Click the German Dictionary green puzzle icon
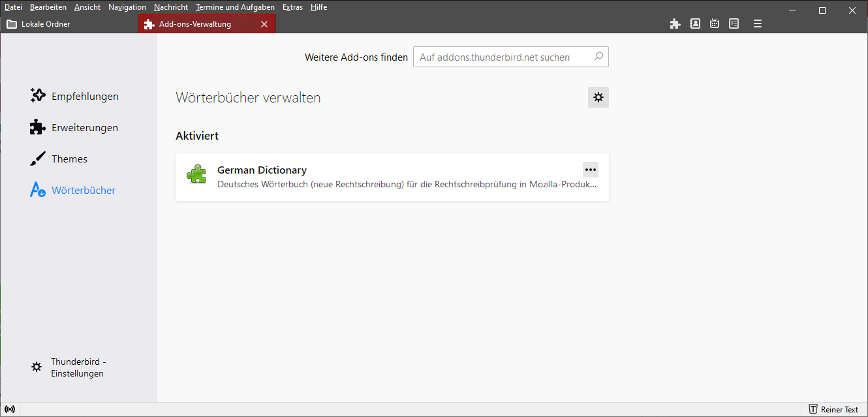The width and height of the screenshot is (868, 417). (196, 174)
